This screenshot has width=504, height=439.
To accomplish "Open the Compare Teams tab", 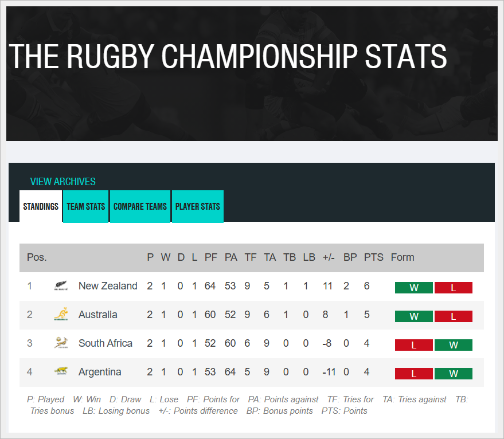I will 140,206.
